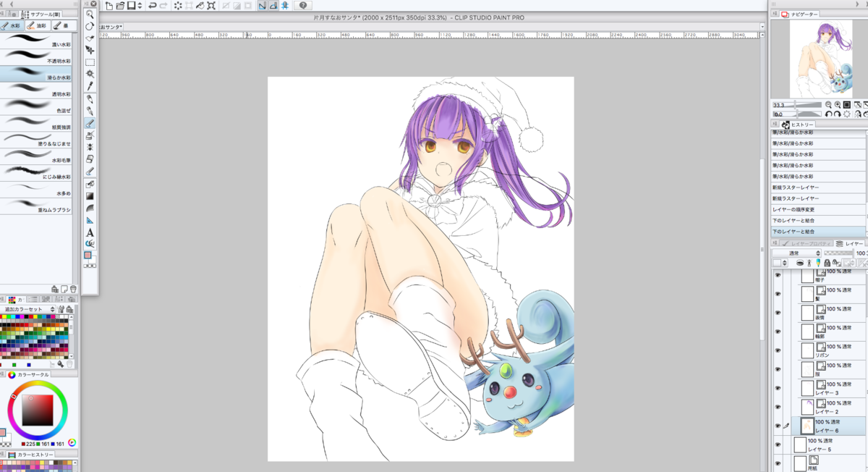Click the Redo arrow icon
The height and width of the screenshot is (472, 868).
coord(164,6)
